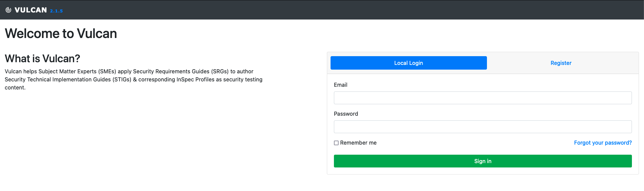The height and width of the screenshot is (191, 644).
Task: Open the Forgot your password link
Action: pyautogui.click(x=603, y=143)
